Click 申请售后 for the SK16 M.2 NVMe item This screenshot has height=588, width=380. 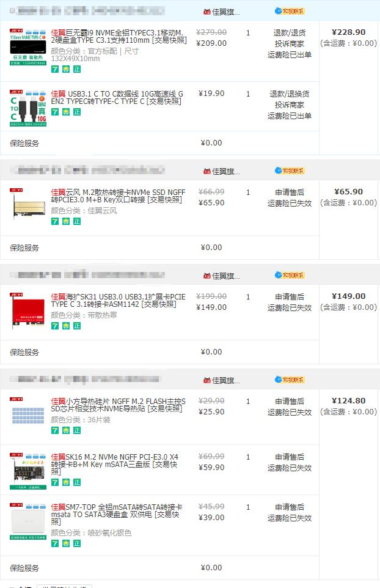pos(290,457)
